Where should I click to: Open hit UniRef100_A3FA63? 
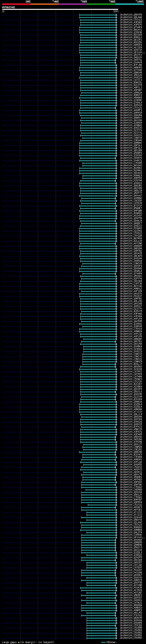tap(131, 22)
